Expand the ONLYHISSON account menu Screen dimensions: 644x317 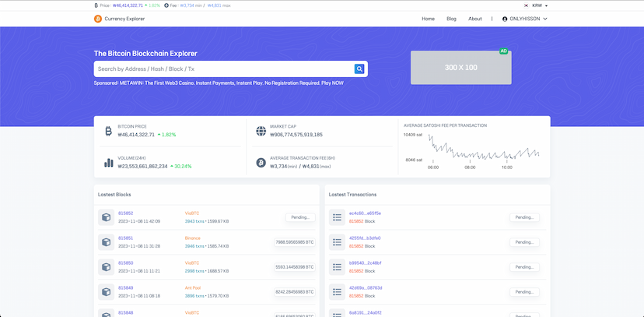tap(525, 19)
